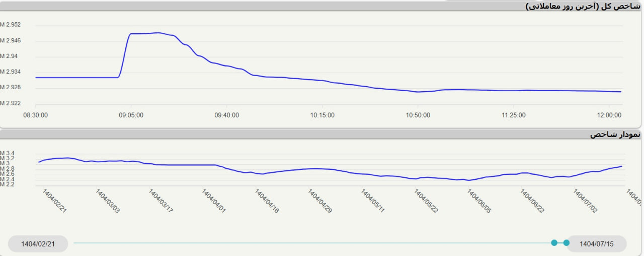Image resolution: width=644 pixels, height=256 pixels.
Task: Click the right range slider handle
Action: tap(566, 243)
